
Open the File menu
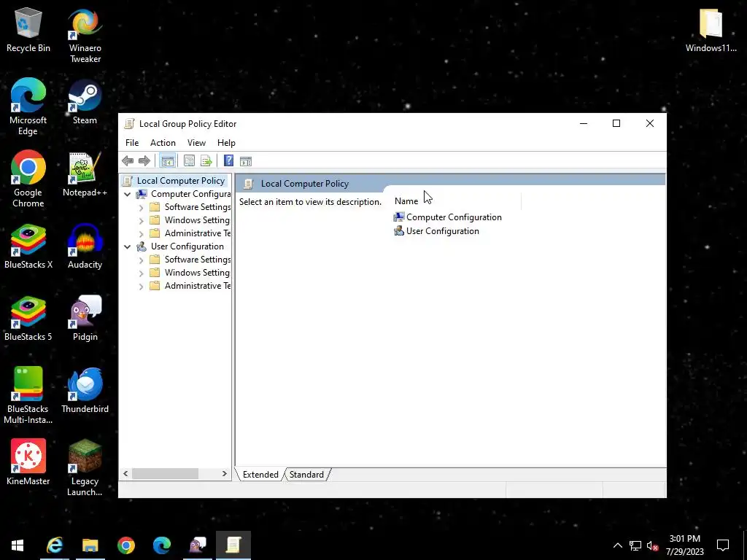132,143
